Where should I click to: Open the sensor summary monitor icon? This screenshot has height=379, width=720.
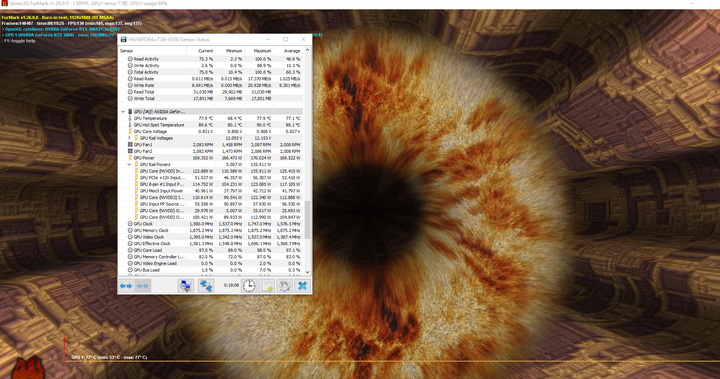coord(186,286)
